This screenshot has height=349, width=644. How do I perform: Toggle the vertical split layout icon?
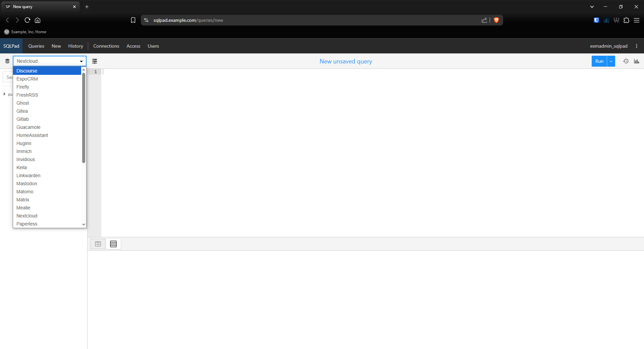[95, 61]
